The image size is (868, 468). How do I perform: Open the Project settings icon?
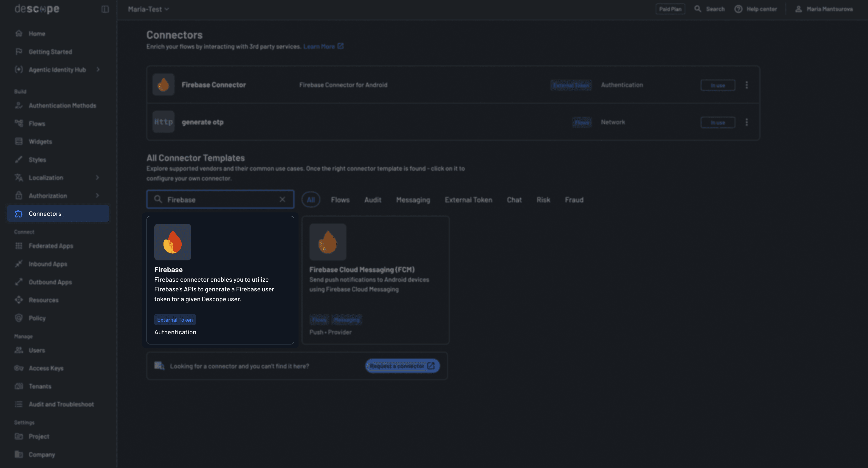[19, 436]
